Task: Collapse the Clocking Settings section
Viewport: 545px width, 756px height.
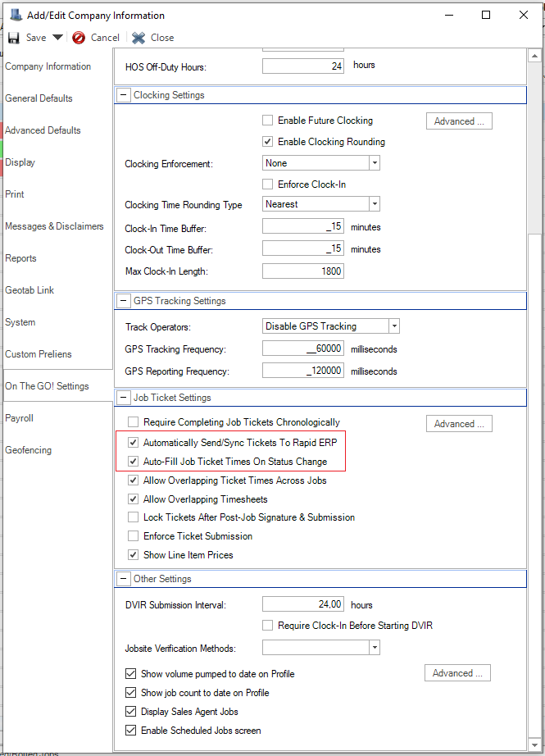Action: [124, 95]
